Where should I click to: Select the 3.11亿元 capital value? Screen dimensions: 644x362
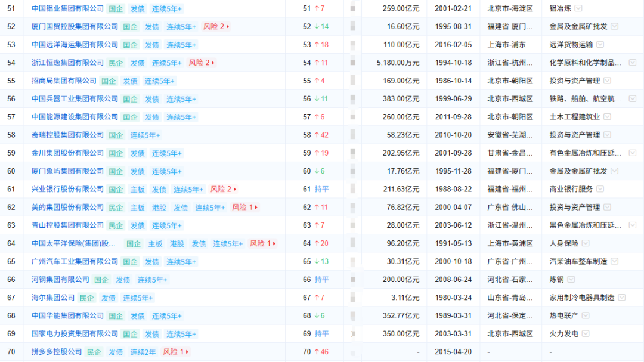tap(405, 298)
